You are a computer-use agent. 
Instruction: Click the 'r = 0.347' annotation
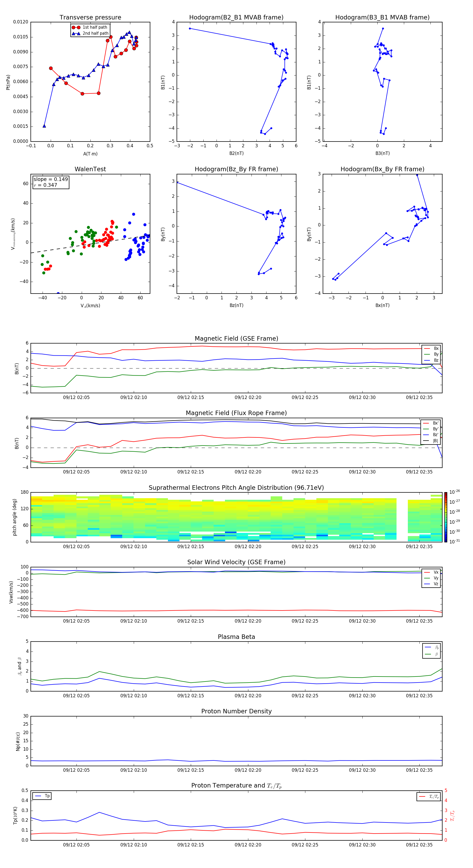coord(45,185)
